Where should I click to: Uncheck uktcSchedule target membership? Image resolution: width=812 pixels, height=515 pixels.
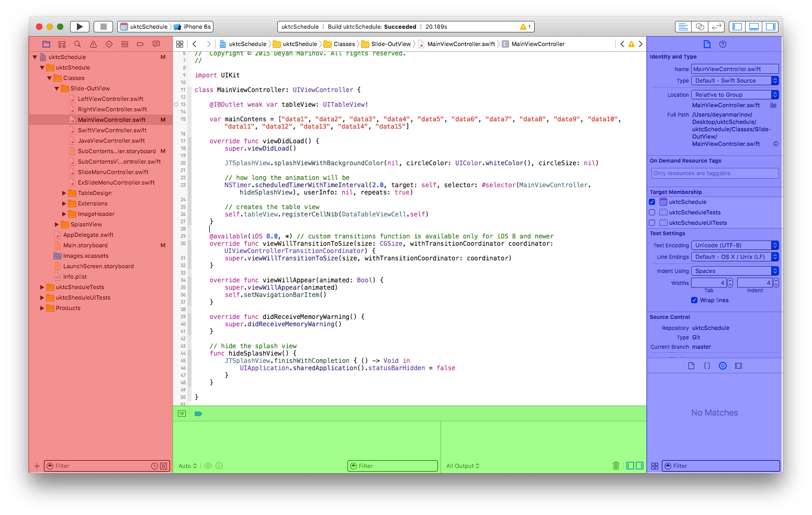pyautogui.click(x=652, y=202)
